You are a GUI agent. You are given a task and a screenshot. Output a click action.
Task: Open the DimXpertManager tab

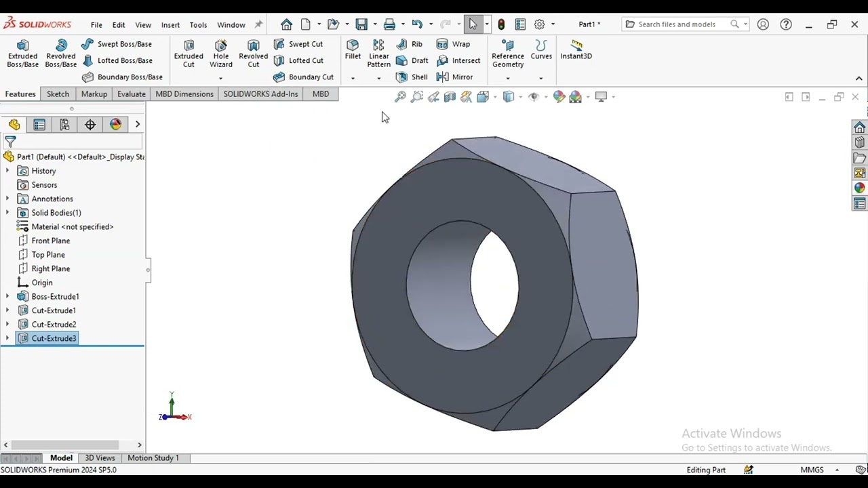pyautogui.click(x=90, y=125)
